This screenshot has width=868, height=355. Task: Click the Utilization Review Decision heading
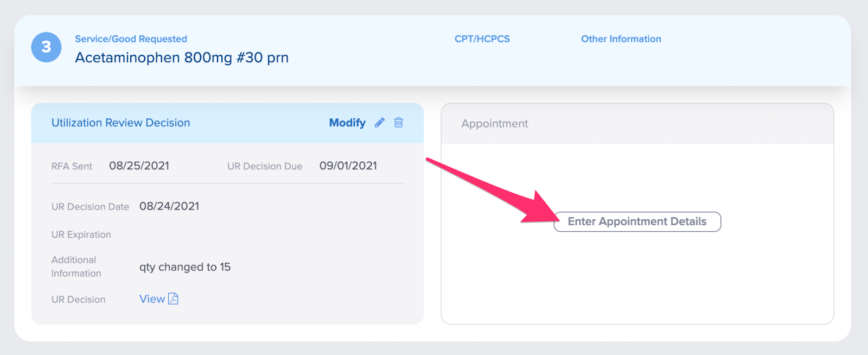pyautogui.click(x=120, y=123)
